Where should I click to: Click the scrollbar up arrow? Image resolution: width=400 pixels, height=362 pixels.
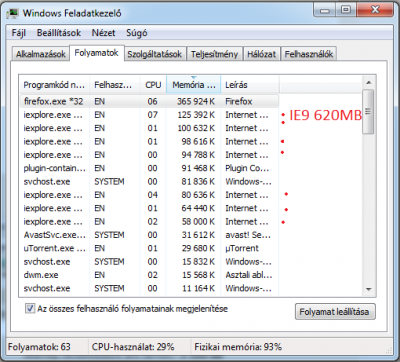pyautogui.click(x=368, y=82)
